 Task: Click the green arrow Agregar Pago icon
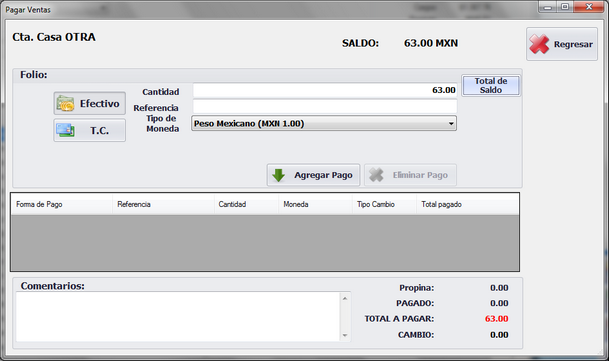(278, 175)
